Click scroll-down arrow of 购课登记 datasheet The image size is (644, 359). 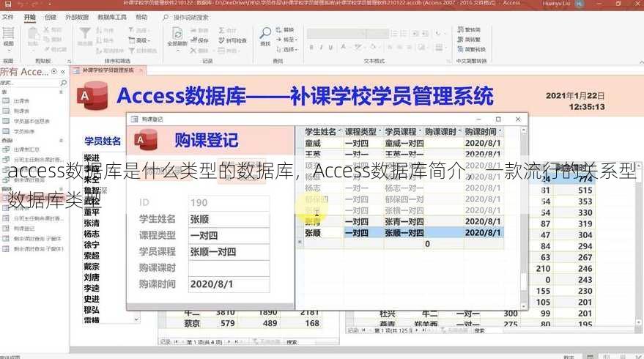click(x=524, y=306)
